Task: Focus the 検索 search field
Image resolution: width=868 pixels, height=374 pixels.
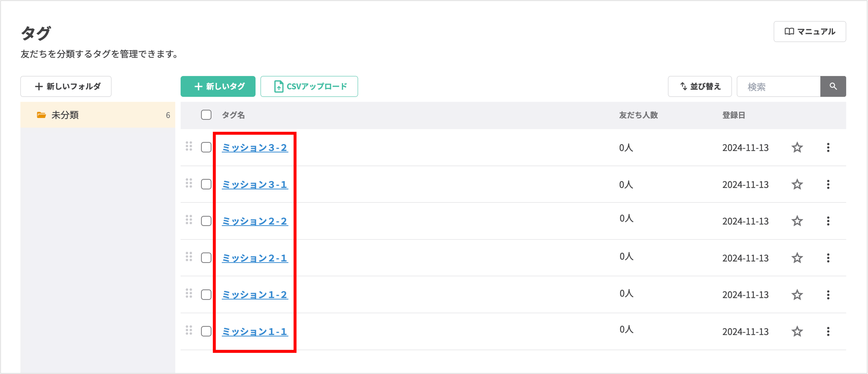Action: 778,87
